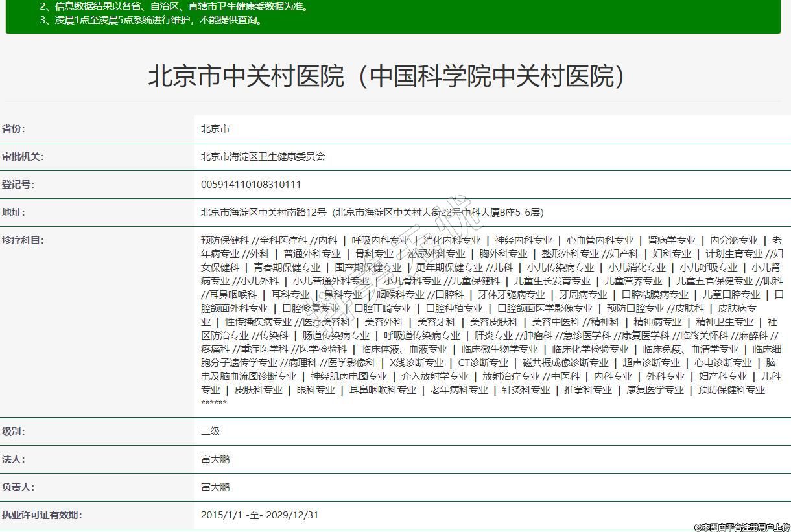Click the 诊疗科目 row label
791x532 pixels.
pyautogui.click(x=23, y=240)
